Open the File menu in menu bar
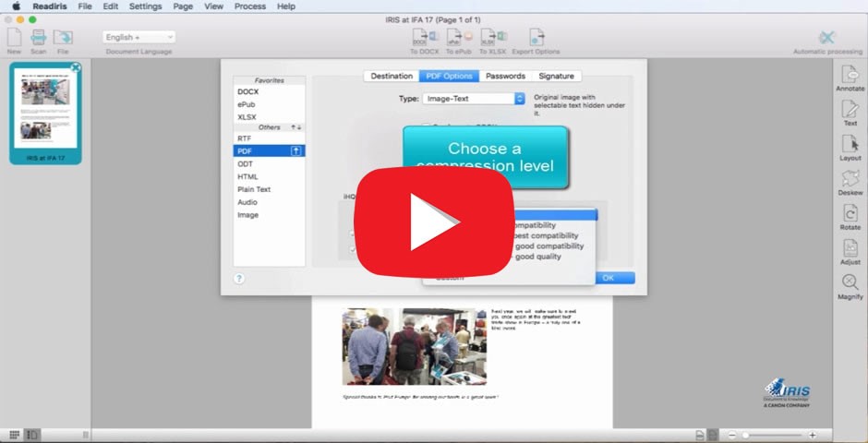 click(85, 6)
